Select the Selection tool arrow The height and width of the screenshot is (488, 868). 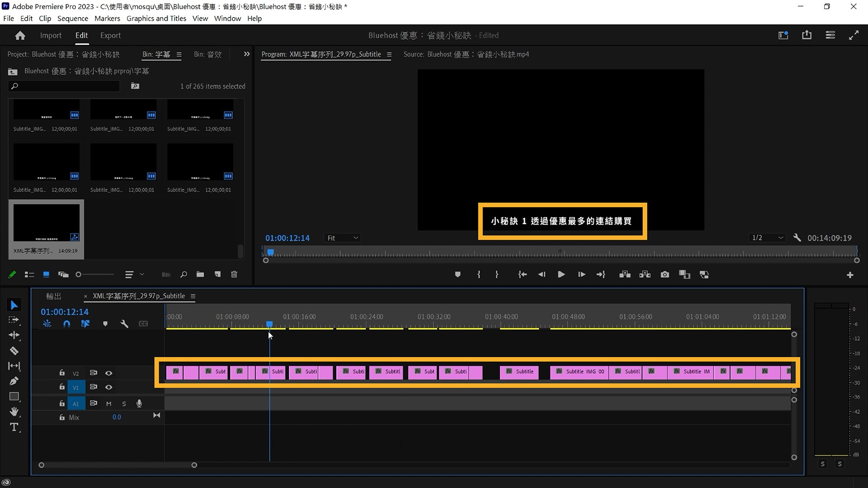(x=14, y=305)
